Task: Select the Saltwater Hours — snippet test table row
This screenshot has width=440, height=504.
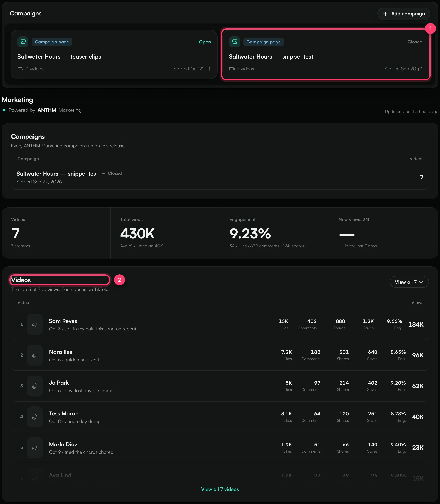Action: pyautogui.click(x=220, y=177)
